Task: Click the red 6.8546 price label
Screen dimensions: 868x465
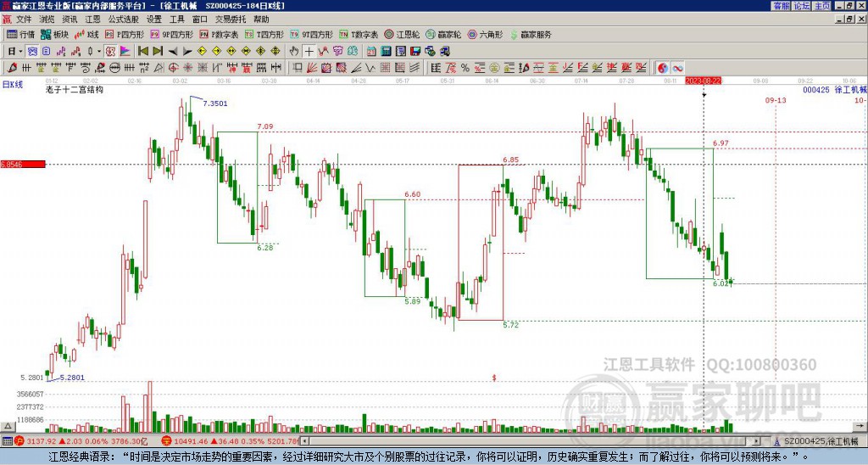Action: click(23, 164)
